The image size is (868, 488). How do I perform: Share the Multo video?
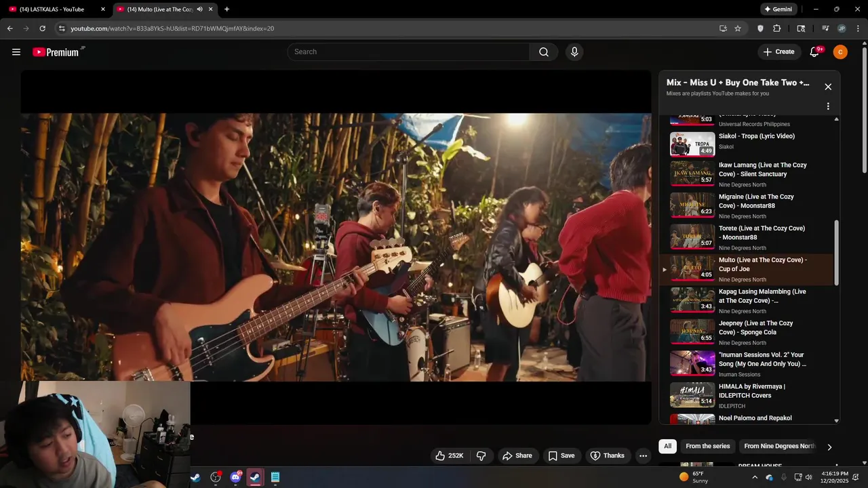point(517,455)
